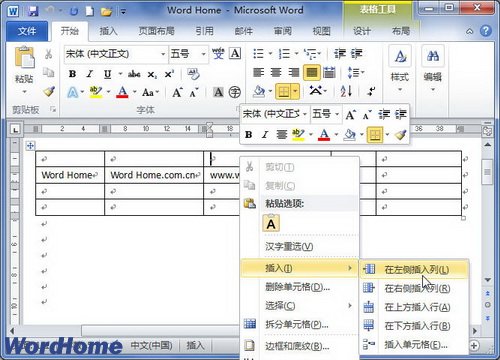Click Delete Cells (删除单元格) in context menu
Viewport: 500px width, 360px height.
299,287
